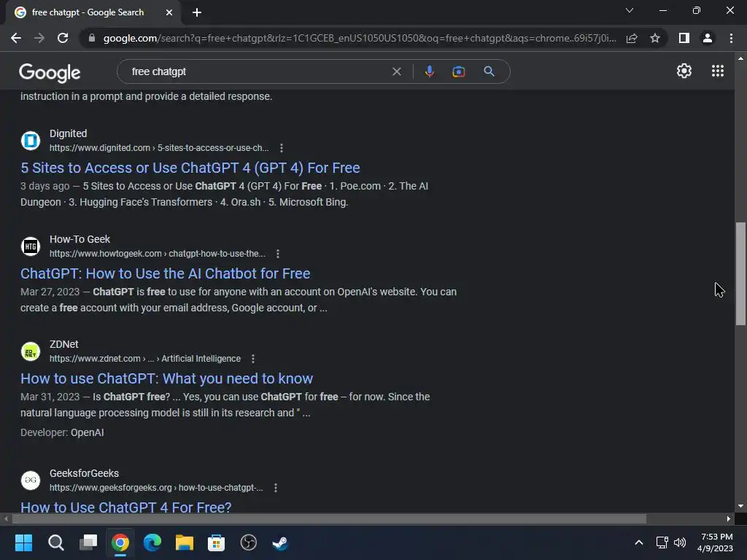Open Microsoft Store from taskbar
The image size is (747, 560).
click(216, 542)
